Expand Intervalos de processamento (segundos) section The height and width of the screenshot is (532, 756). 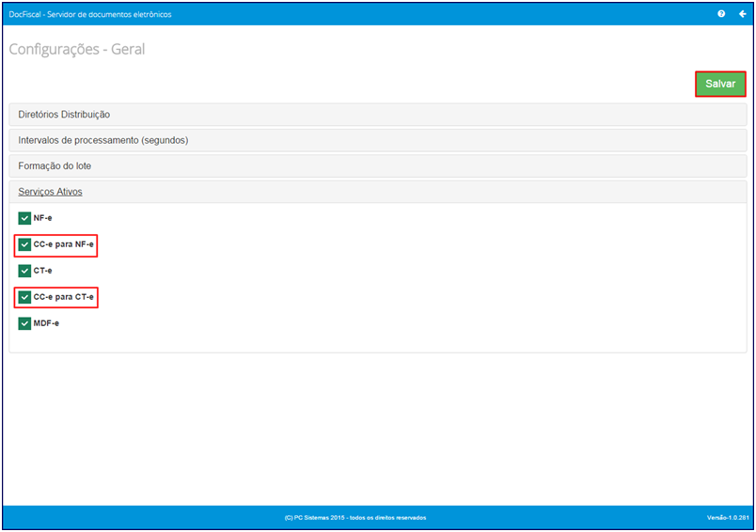(377, 140)
